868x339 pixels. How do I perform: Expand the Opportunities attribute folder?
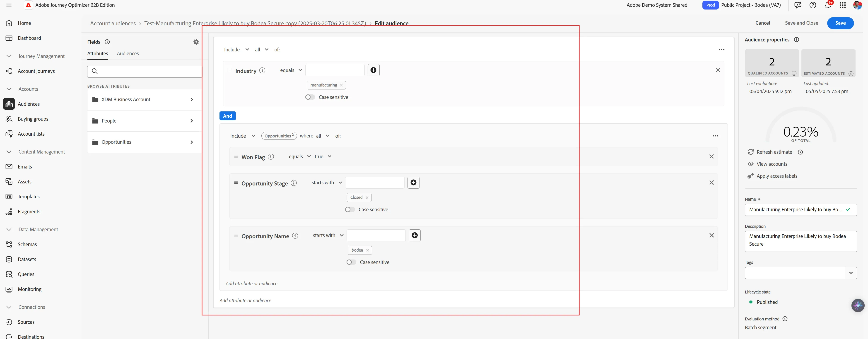144,142
